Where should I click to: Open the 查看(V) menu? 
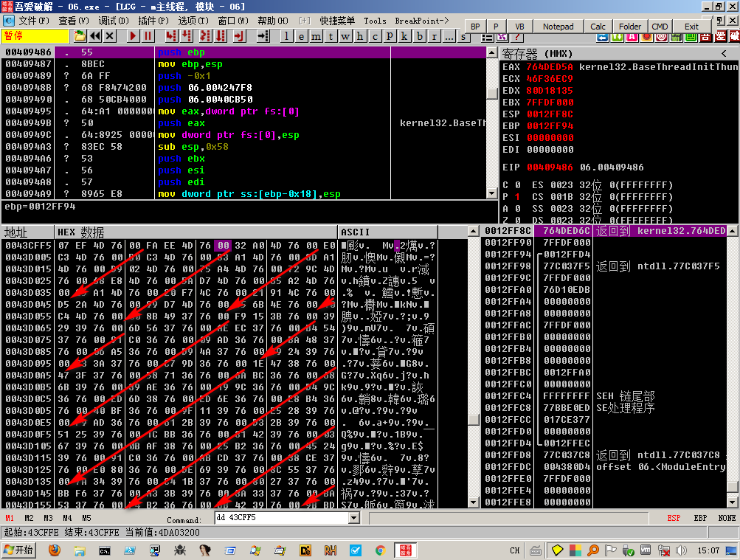click(74, 21)
